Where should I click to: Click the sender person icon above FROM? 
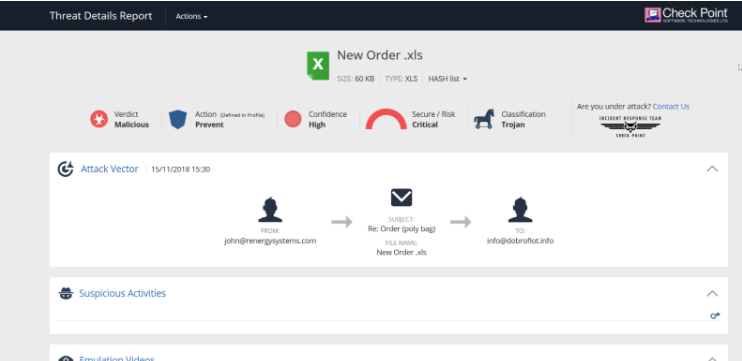pos(270,210)
